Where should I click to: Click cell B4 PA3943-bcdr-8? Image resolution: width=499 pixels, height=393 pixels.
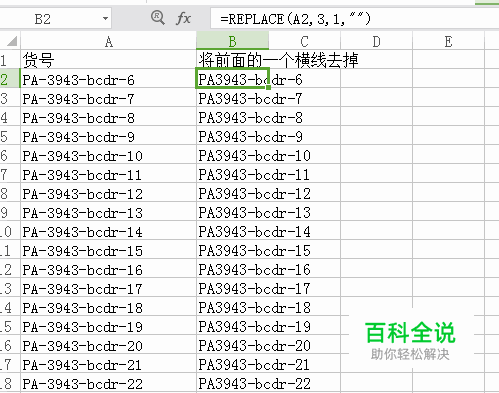(x=232, y=117)
